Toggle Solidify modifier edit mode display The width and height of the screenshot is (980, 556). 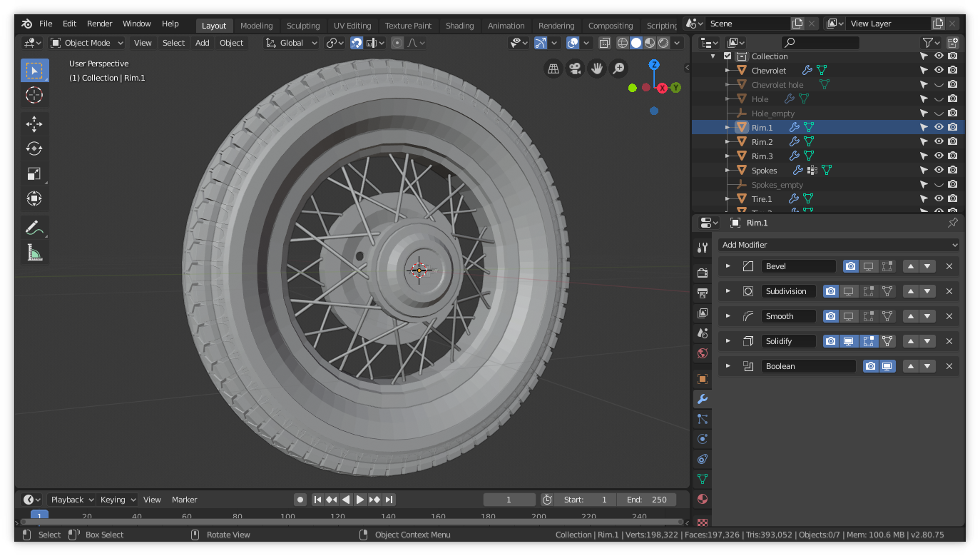coord(867,341)
